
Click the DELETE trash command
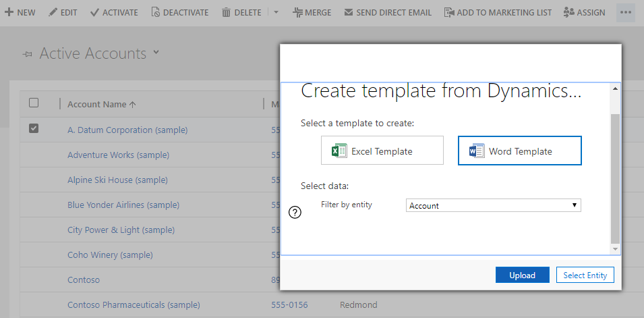(241, 12)
